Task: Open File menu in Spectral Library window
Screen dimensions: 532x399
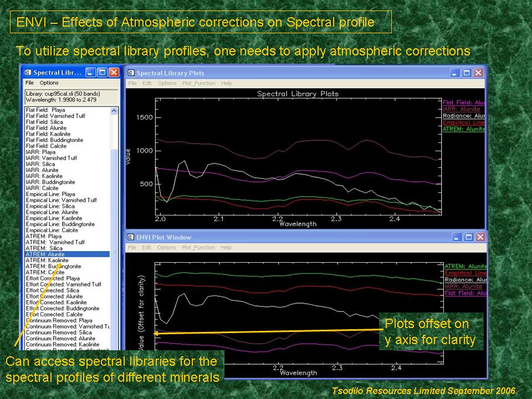Action: pos(29,83)
